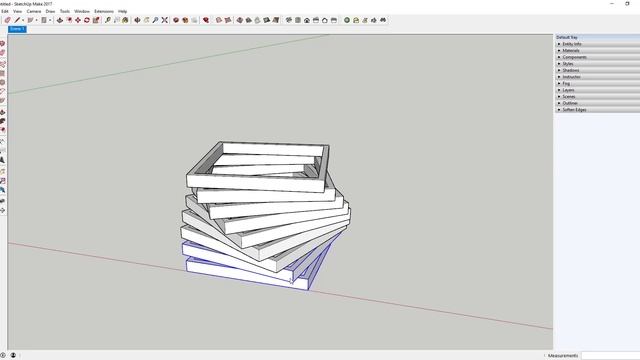Open the Draw menu
Image resolution: width=640 pixels, height=360 pixels.
tap(50, 11)
